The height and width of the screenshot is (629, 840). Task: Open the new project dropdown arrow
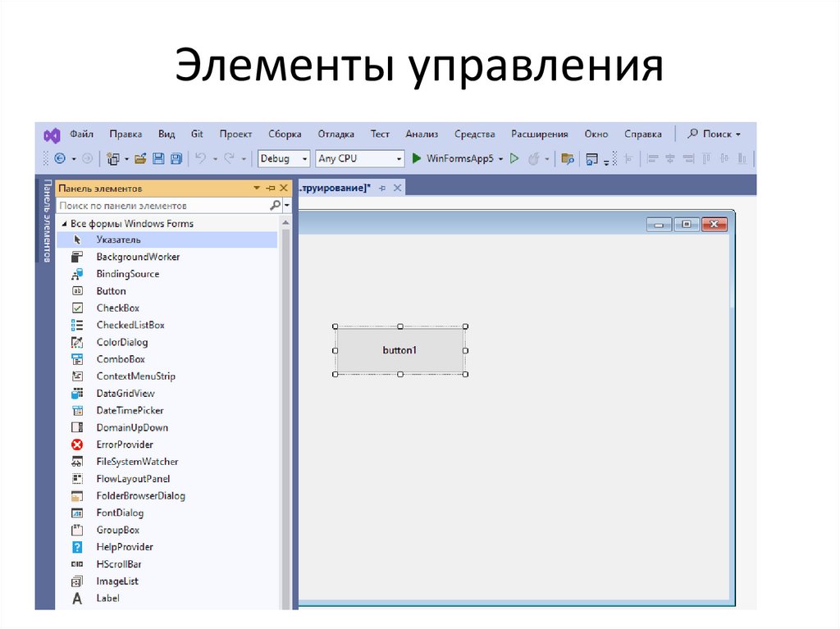(x=126, y=159)
